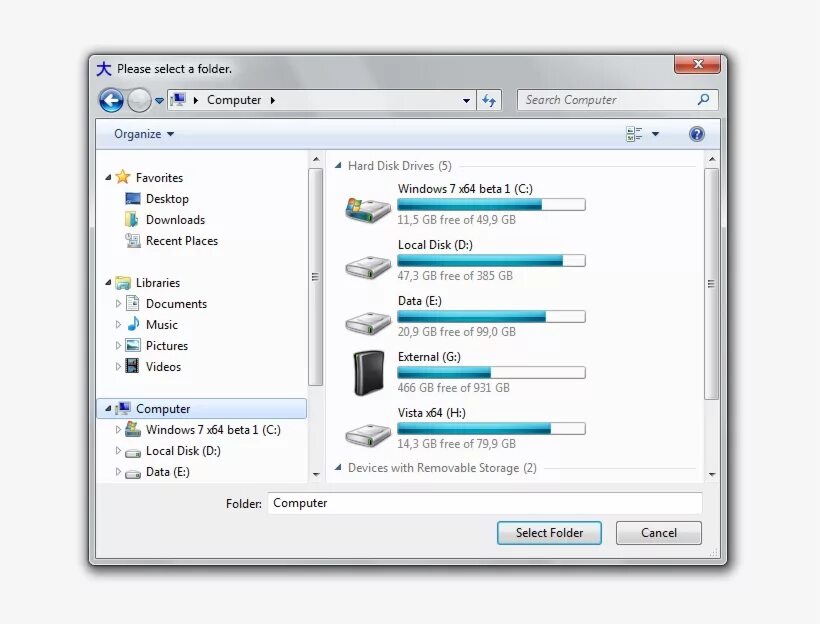Open the address bar history dropdown
Screen dimensions: 820x624
(466, 100)
